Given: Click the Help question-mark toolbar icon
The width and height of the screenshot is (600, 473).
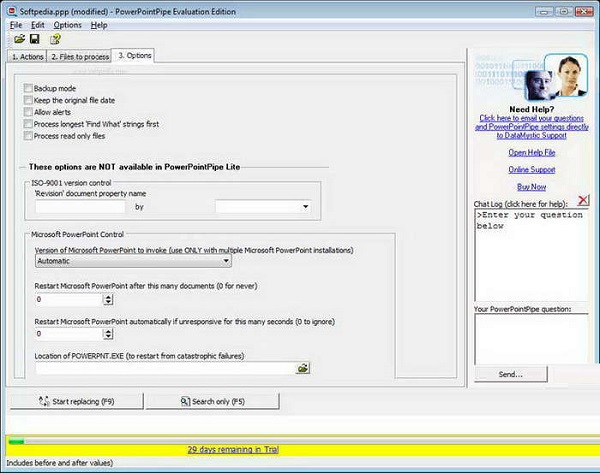Looking at the screenshot, I should [x=55, y=39].
